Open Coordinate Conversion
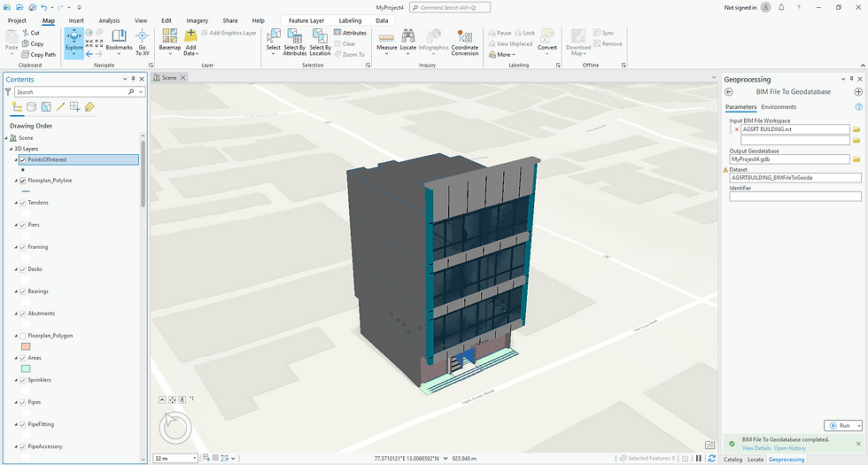 click(464, 43)
